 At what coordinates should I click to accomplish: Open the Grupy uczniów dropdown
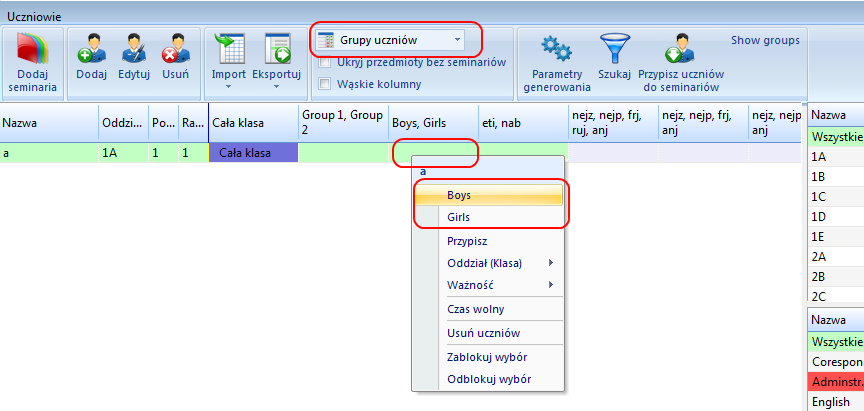point(457,40)
